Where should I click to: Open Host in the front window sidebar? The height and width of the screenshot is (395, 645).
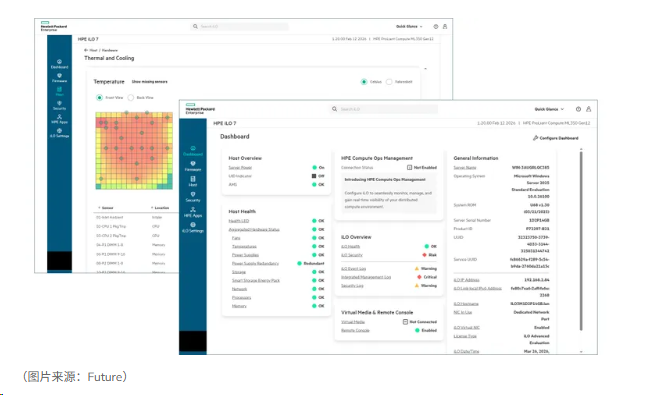point(193,181)
